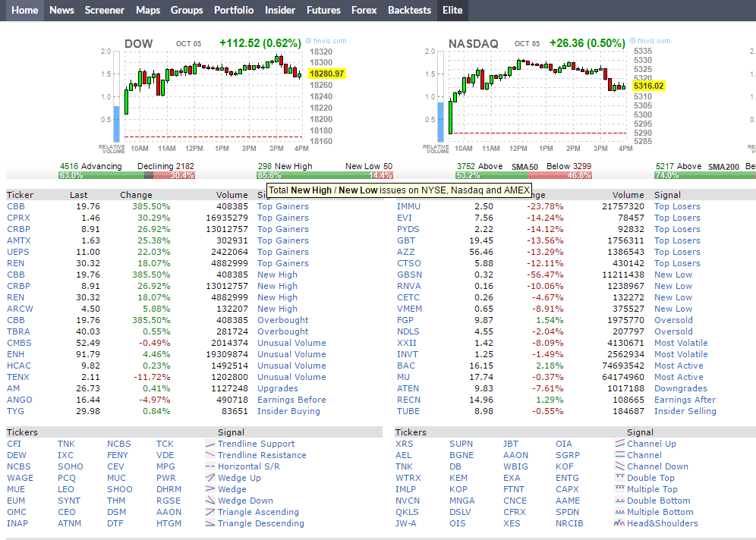Click the Wedge Up pattern icon
The height and width of the screenshot is (540, 756).
point(209,478)
